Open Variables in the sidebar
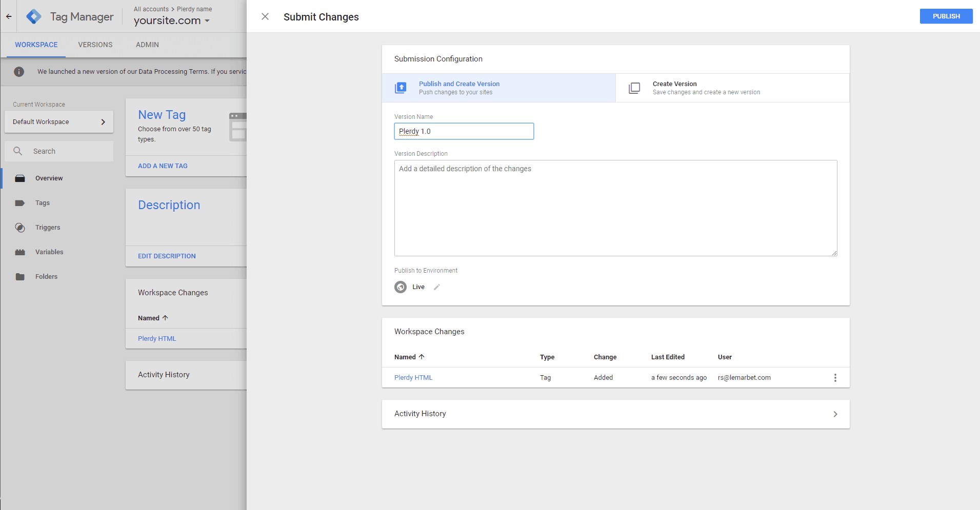 49,252
